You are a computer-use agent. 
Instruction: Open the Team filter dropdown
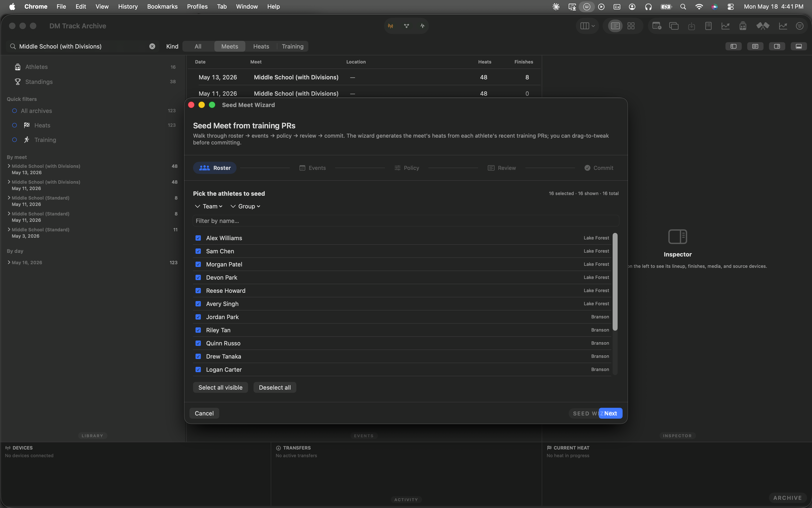click(x=209, y=206)
